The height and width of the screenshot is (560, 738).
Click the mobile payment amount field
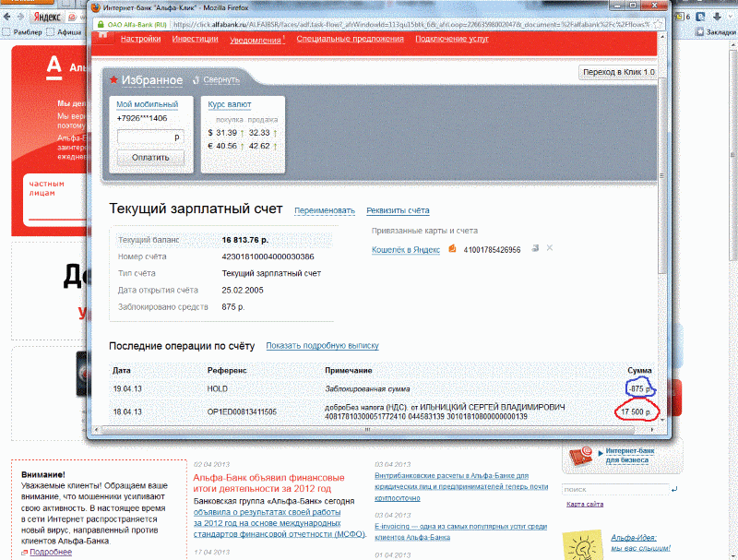point(150,137)
